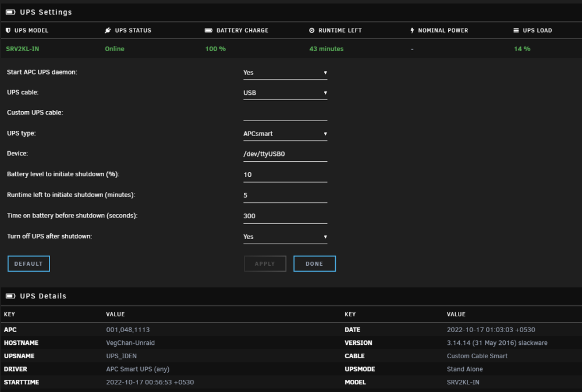Image resolution: width=582 pixels, height=392 pixels.
Task: Click the APPLY button
Action: pyautogui.click(x=265, y=263)
